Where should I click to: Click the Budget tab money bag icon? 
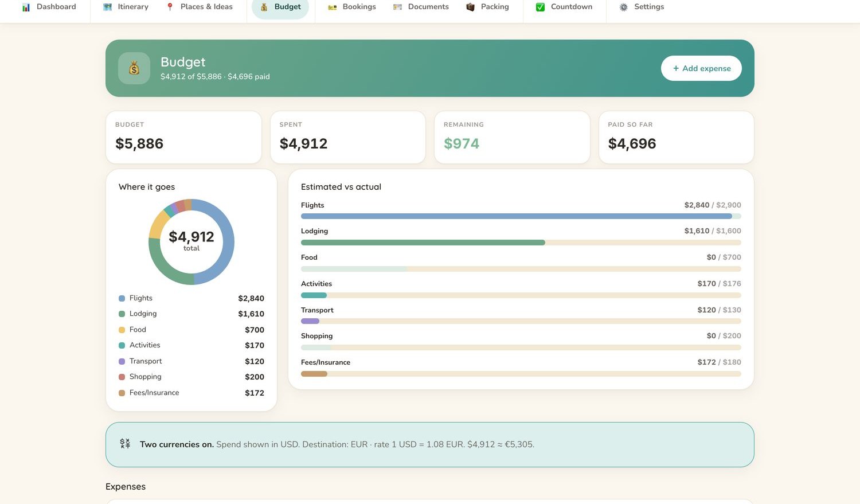click(x=264, y=7)
